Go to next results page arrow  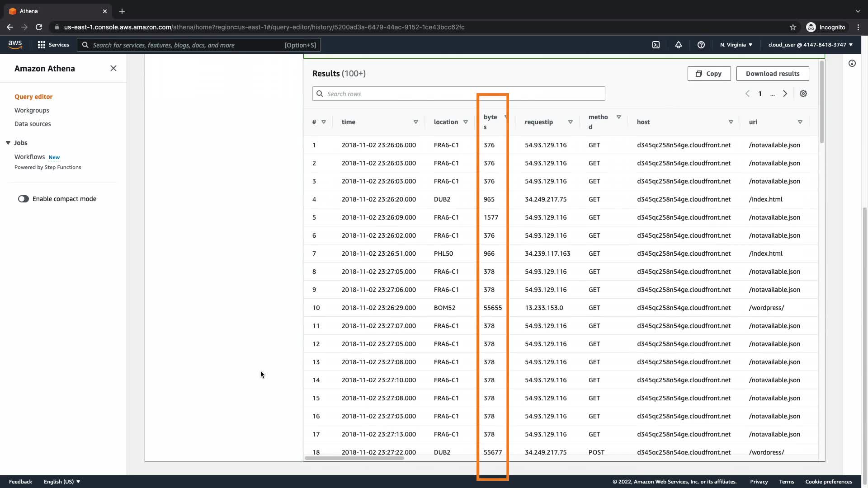point(785,94)
